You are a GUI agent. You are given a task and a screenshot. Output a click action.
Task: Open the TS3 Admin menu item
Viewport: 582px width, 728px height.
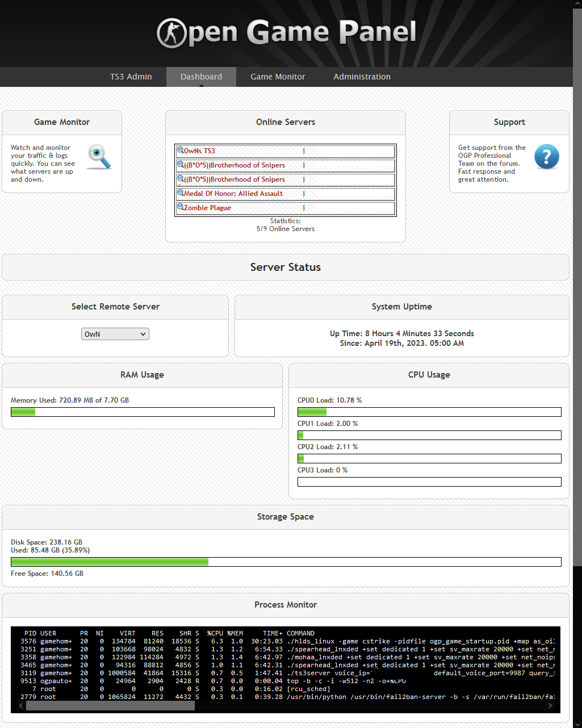(x=131, y=77)
